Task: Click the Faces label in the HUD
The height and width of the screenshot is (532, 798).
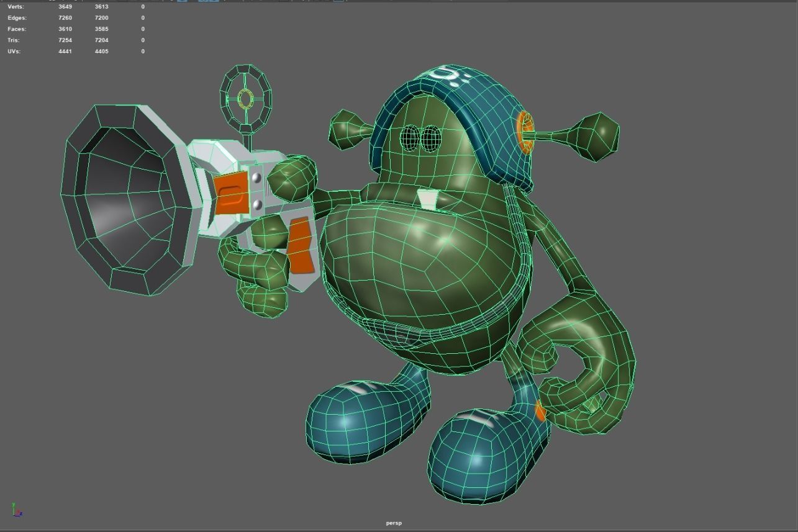Action: [x=17, y=29]
